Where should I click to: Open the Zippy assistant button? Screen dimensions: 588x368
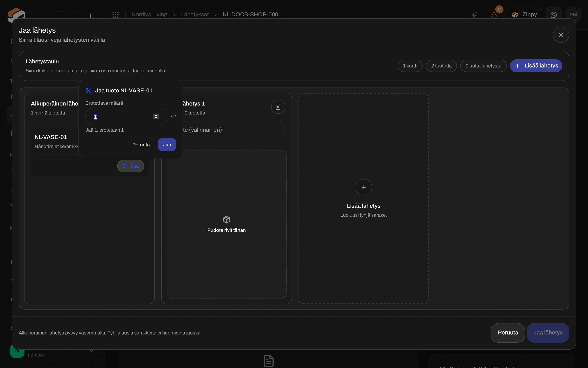[524, 15]
